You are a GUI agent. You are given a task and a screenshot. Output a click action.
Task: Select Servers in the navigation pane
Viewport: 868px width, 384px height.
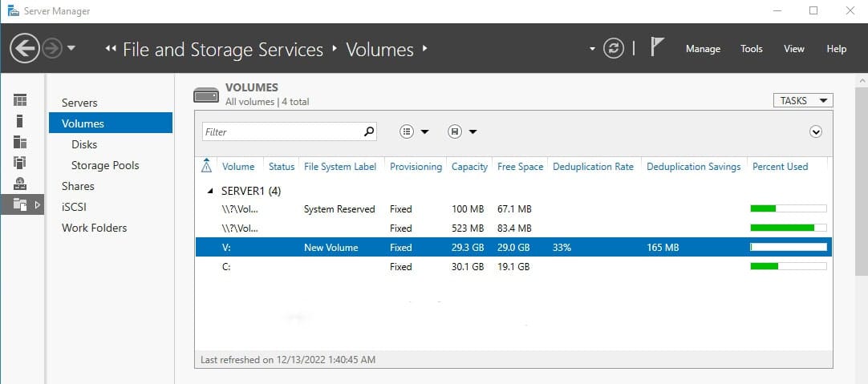pyautogui.click(x=79, y=103)
